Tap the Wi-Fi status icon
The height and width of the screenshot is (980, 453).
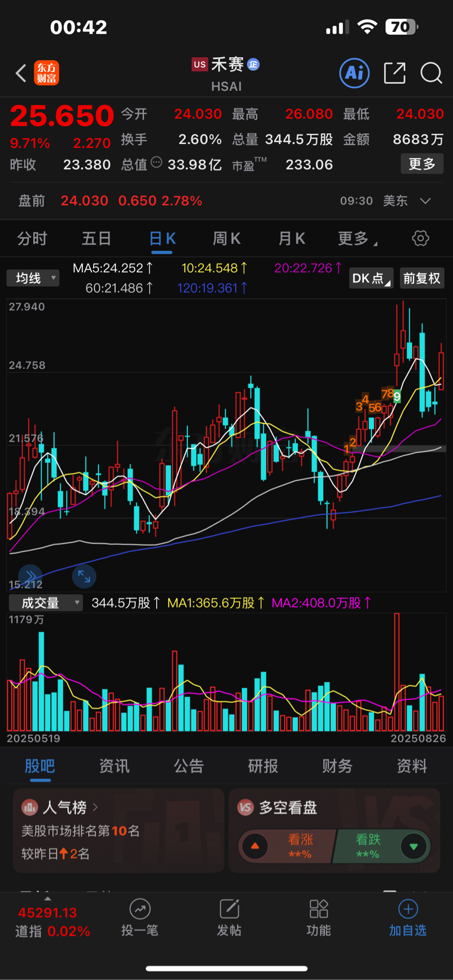[367, 27]
